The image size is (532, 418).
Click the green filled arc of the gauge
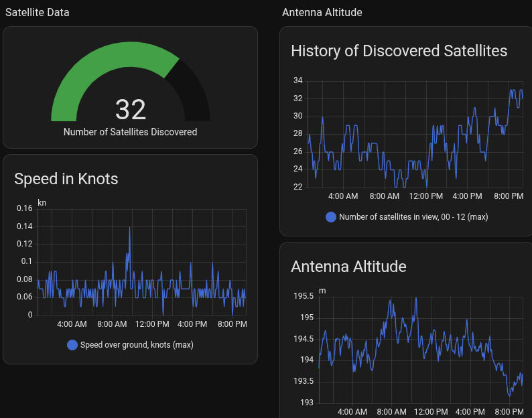[x=101, y=67]
